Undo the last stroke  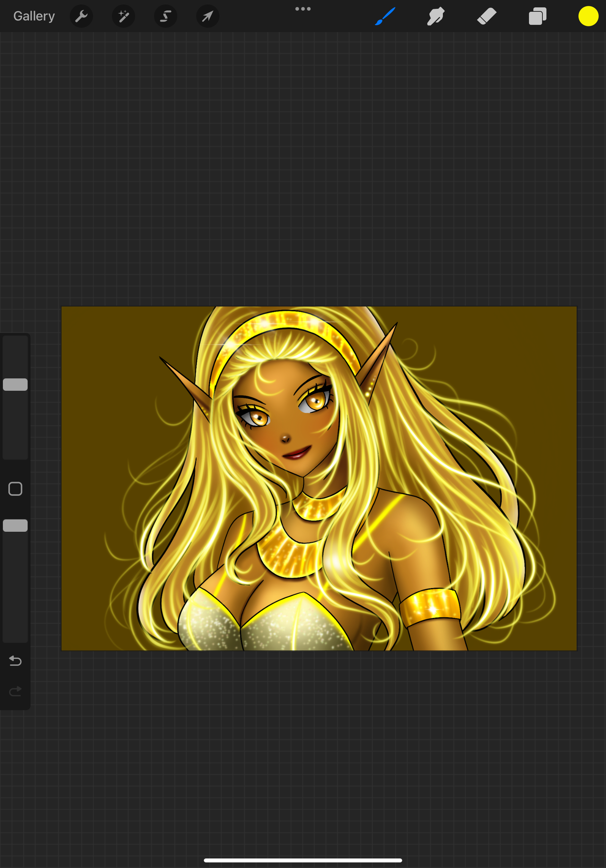pos(15,661)
